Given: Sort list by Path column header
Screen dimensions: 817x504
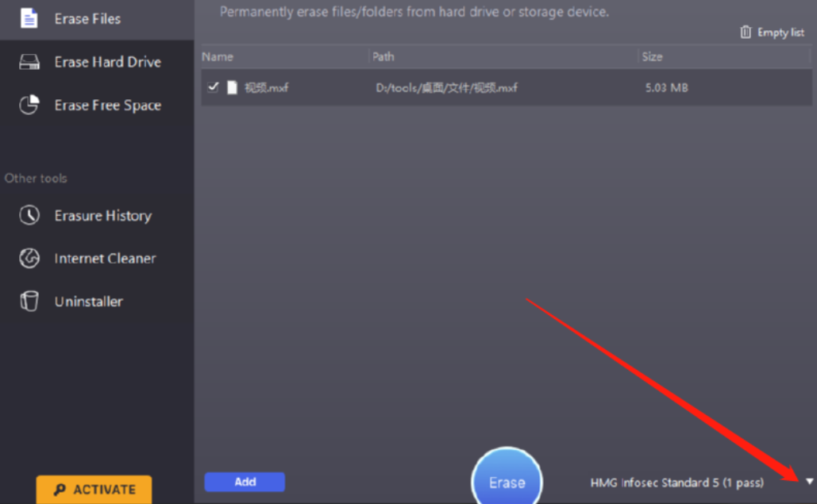Looking at the screenshot, I should coord(383,57).
